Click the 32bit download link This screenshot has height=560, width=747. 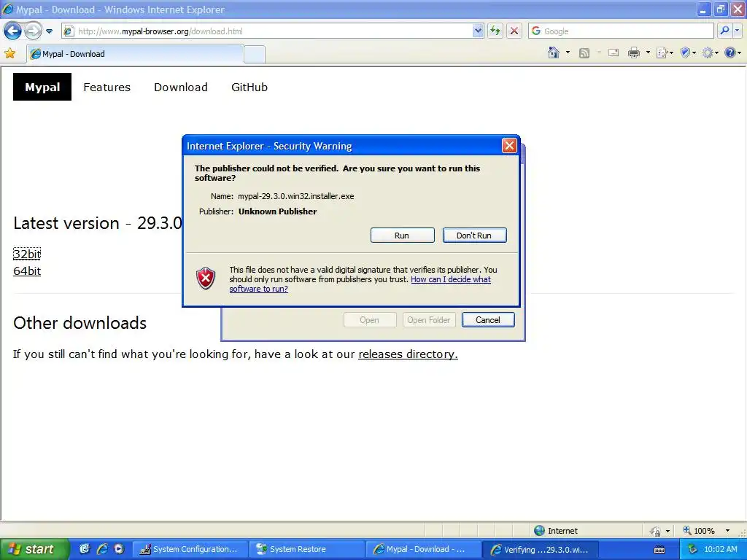coord(27,254)
